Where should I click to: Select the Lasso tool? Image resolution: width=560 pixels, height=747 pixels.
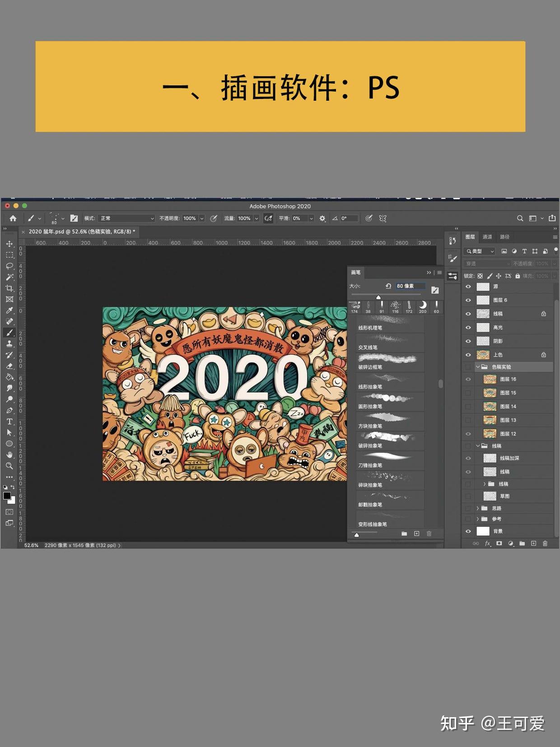coord(9,266)
